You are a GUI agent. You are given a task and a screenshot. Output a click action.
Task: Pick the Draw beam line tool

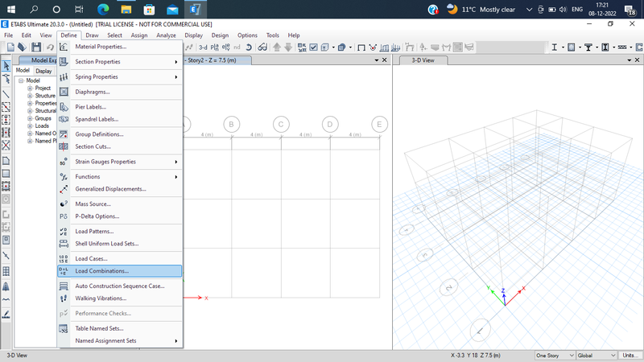point(6,94)
